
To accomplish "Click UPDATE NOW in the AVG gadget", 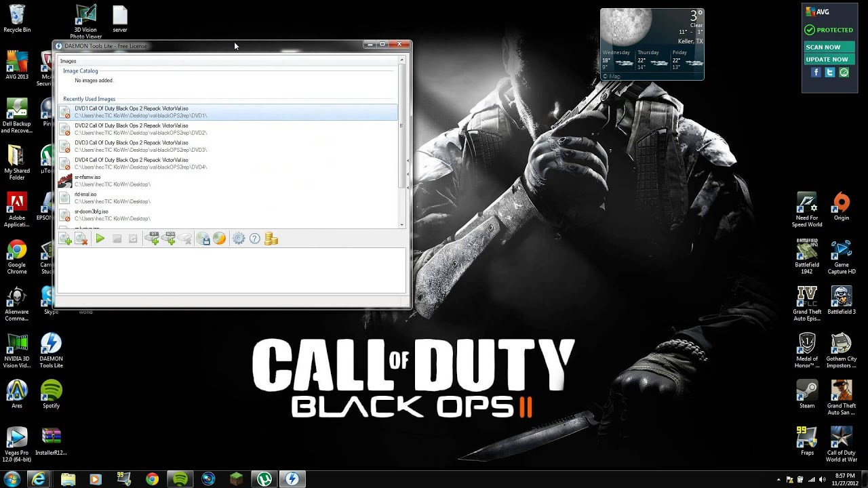I will [829, 59].
